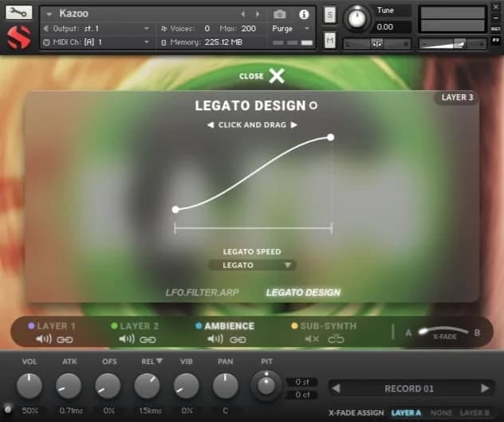The image size is (504, 422).
Task: Open the instrument info icon
Action: [304, 14]
